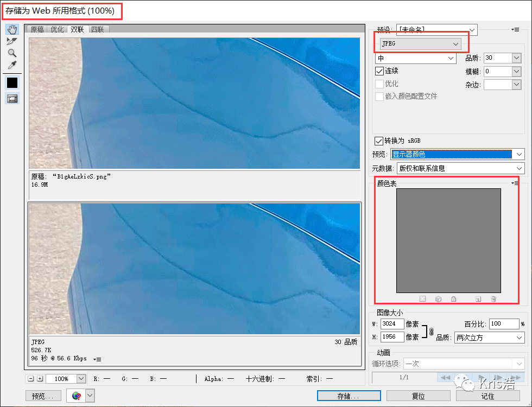Switch to the 四联 tab
The image size is (532, 407).
coord(98,29)
